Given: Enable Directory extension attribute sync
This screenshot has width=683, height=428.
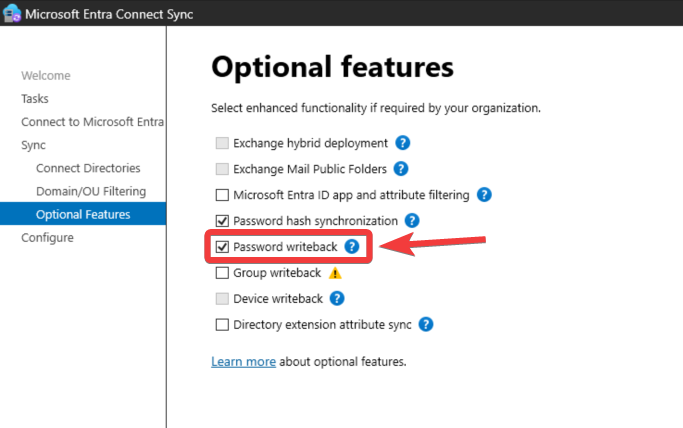Looking at the screenshot, I should 222,324.
